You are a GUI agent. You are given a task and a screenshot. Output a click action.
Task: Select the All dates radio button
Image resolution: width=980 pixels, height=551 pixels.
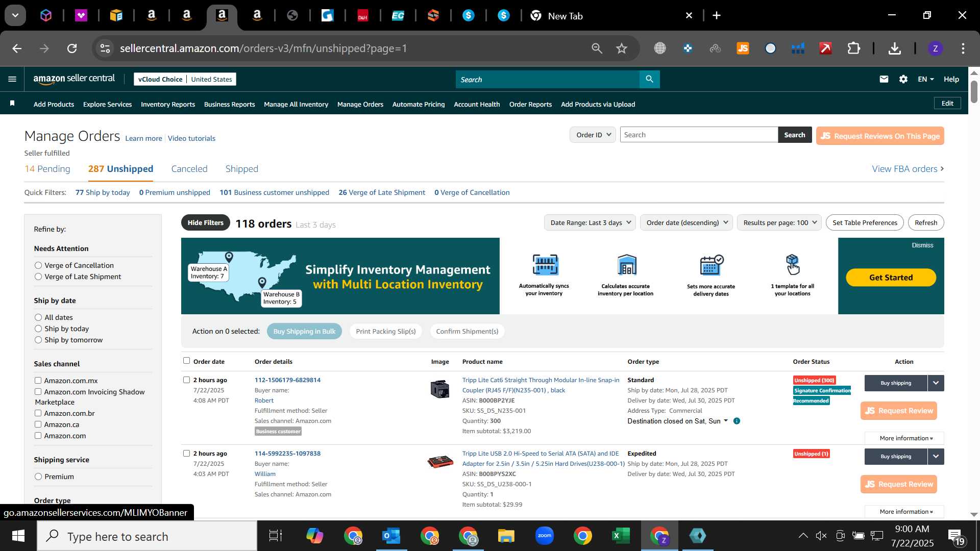pyautogui.click(x=38, y=317)
